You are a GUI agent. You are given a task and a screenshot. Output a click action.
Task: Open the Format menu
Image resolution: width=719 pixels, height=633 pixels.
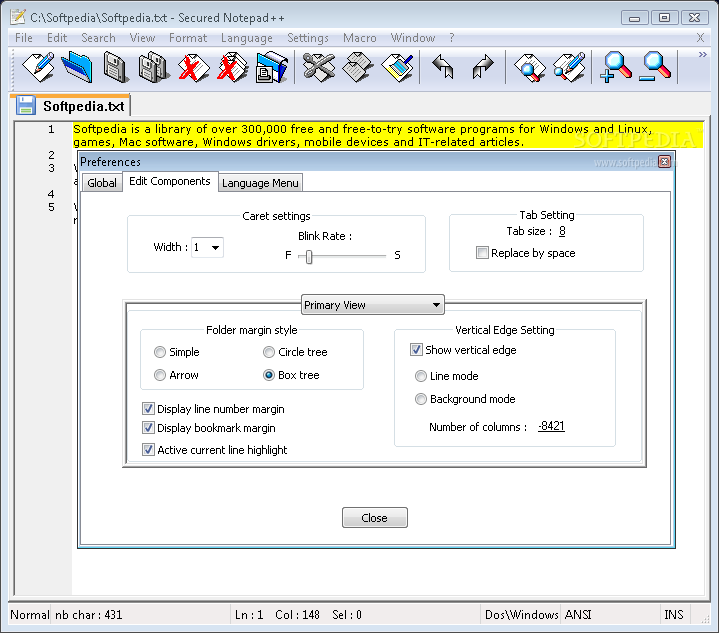coord(188,38)
